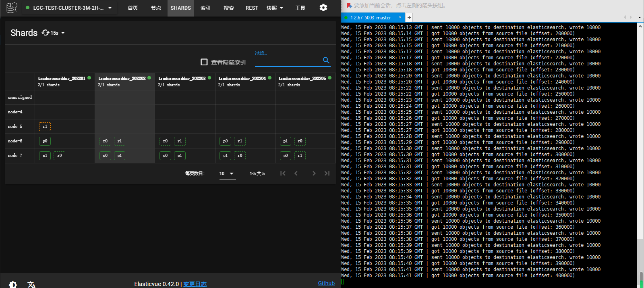The height and width of the screenshot is (288, 644).
Task: Toggle the dark/light theme icon in footer
Action: pos(13,284)
